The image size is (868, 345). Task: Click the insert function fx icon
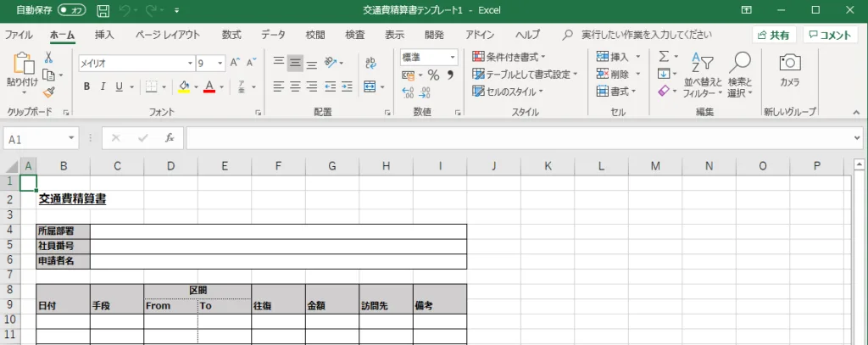click(x=169, y=138)
